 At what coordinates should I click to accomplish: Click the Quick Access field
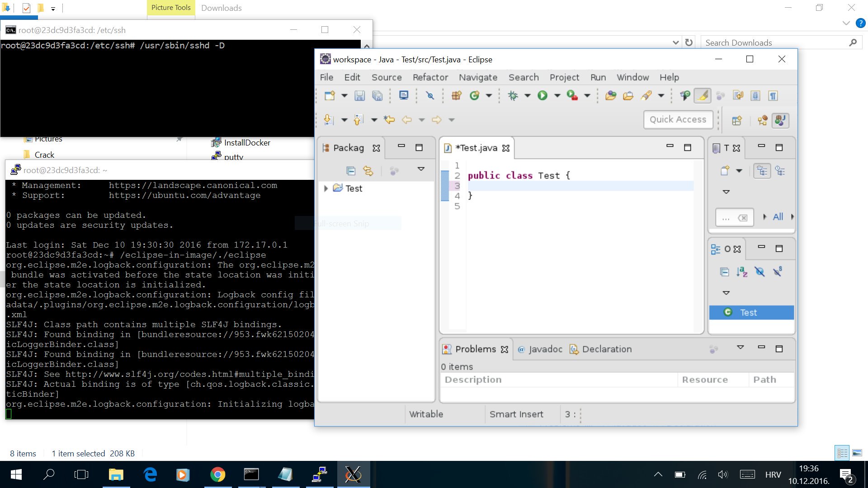coord(678,120)
